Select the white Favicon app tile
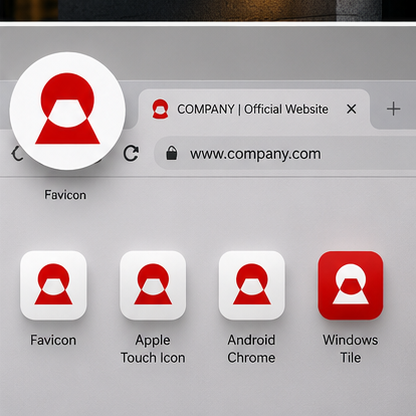 point(53,285)
